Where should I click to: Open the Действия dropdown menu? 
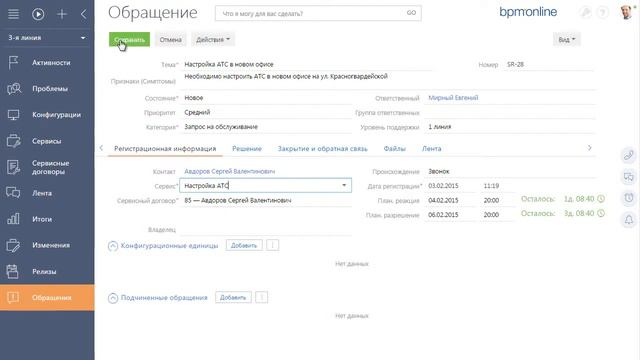[x=213, y=40]
